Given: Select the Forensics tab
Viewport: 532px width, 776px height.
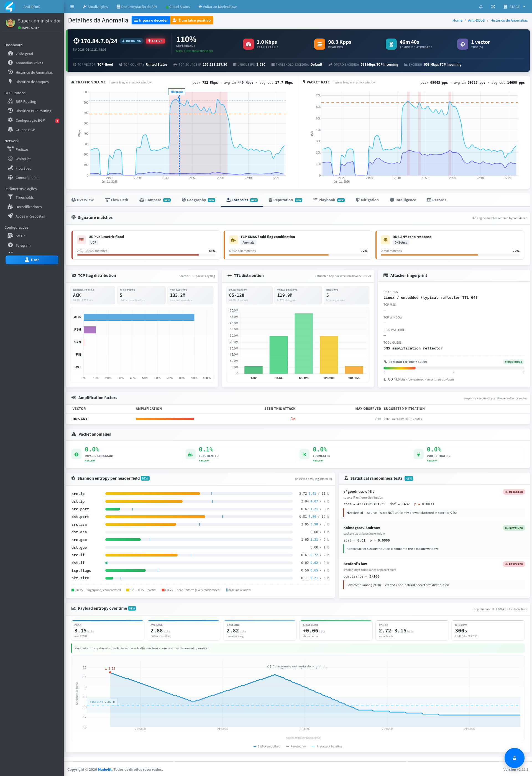Looking at the screenshot, I should click(242, 200).
